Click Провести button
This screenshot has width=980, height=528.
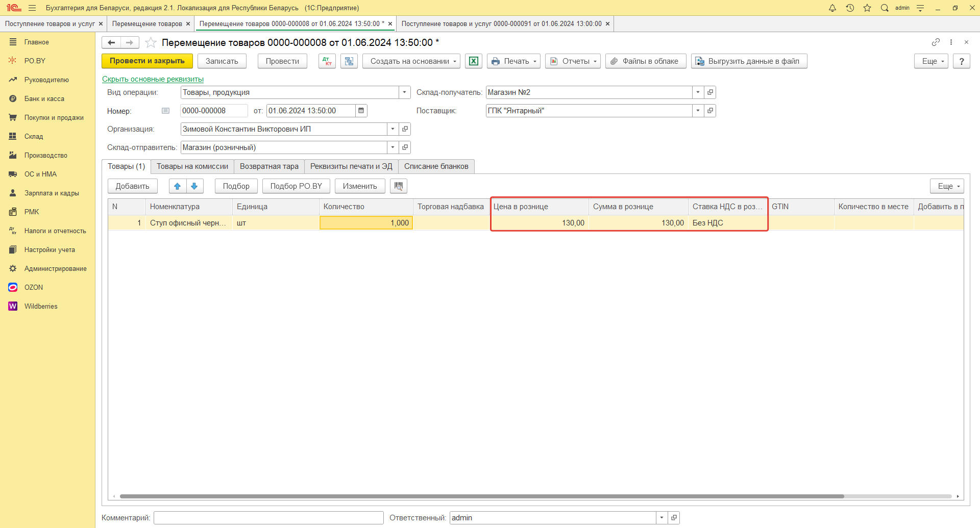(282, 61)
